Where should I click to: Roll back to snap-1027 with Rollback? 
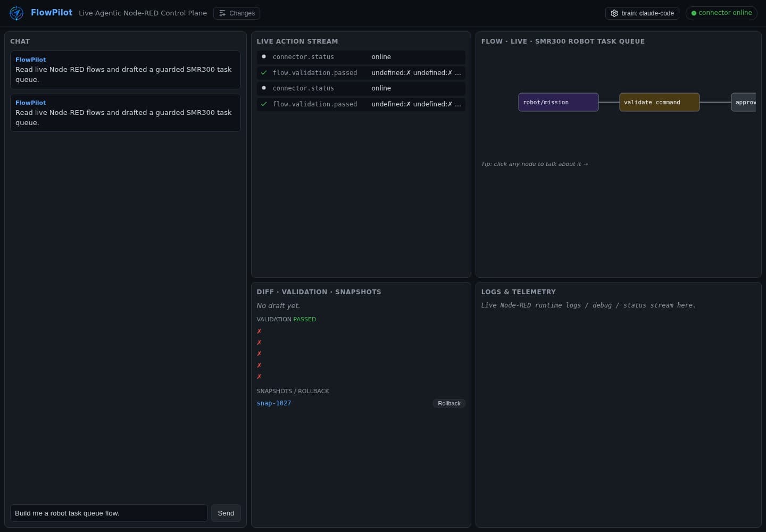pos(449,403)
